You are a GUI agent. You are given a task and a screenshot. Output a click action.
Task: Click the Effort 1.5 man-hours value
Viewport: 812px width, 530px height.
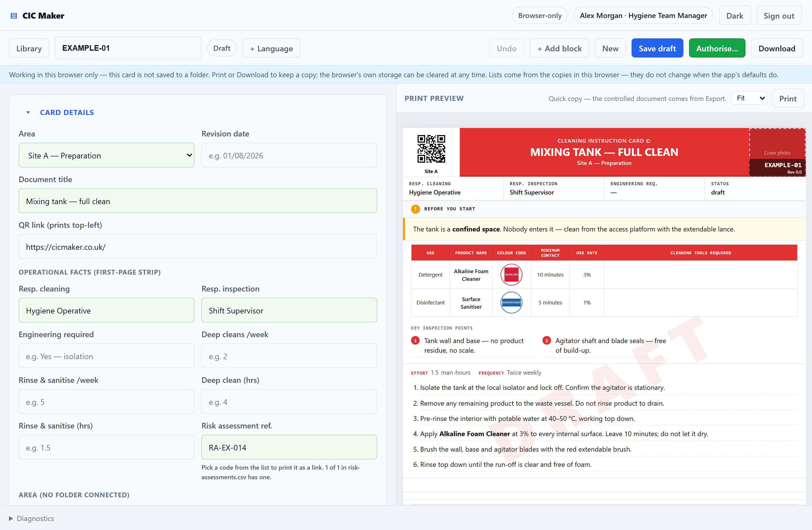point(450,373)
